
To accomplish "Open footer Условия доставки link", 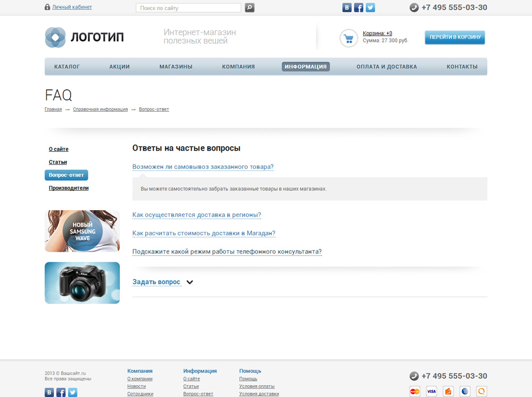I will tap(259, 394).
